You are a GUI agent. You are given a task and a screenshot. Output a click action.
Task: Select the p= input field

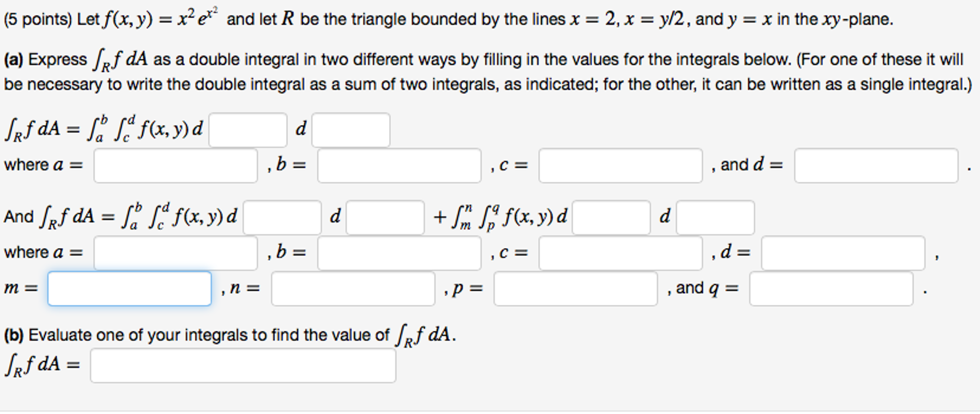[575, 289]
